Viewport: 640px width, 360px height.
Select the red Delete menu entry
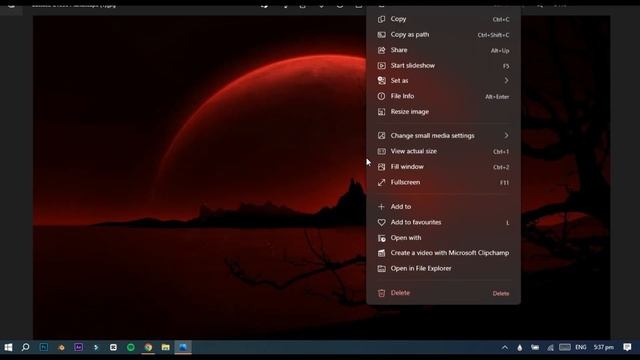point(443,293)
